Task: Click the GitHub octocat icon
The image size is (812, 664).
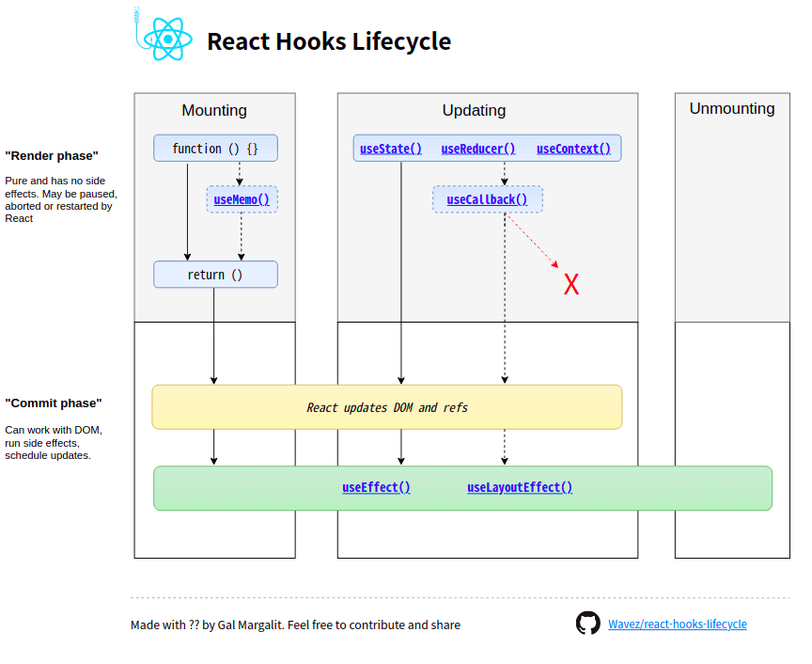Action: [587, 623]
